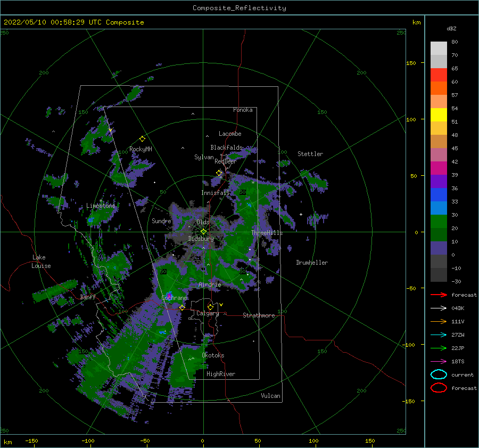Select the orange 111V arrow icon
Viewport: 479px width, 448px height.
pyautogui.click(x=439, y=321)
